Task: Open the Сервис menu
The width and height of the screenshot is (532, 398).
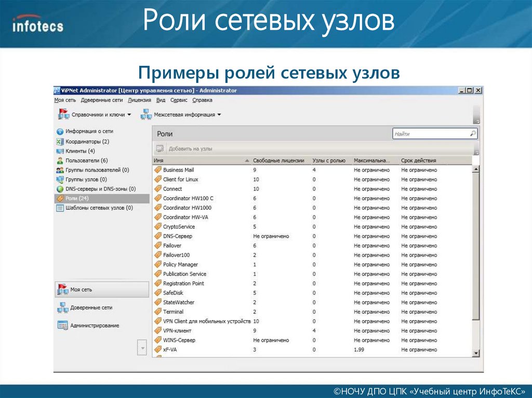Action: coord(179,100)
